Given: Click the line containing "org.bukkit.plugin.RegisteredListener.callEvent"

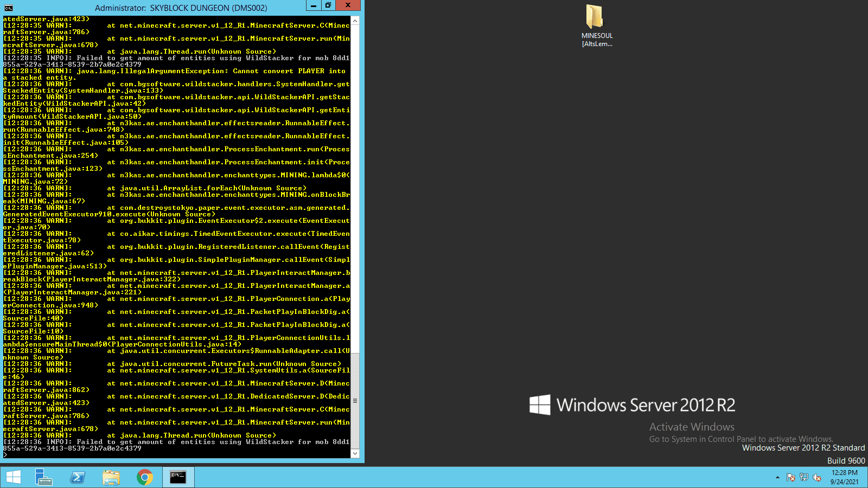Looking at the screenshot, I should pyautogui.click(x=177, y=247).
